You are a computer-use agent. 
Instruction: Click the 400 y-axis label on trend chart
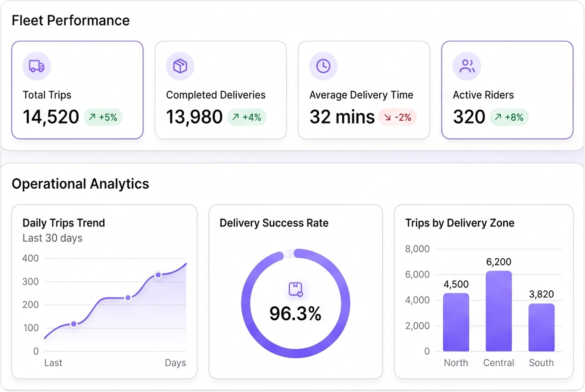30,258
